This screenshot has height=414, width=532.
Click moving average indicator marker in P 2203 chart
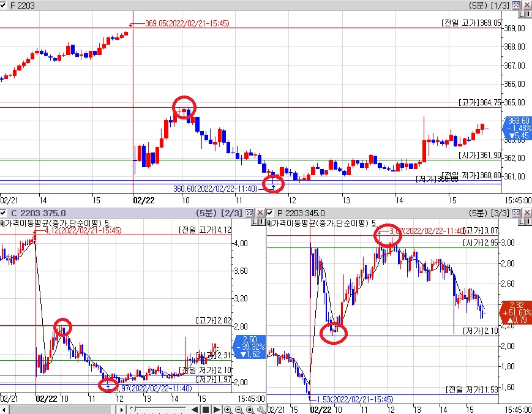[269, 223]
